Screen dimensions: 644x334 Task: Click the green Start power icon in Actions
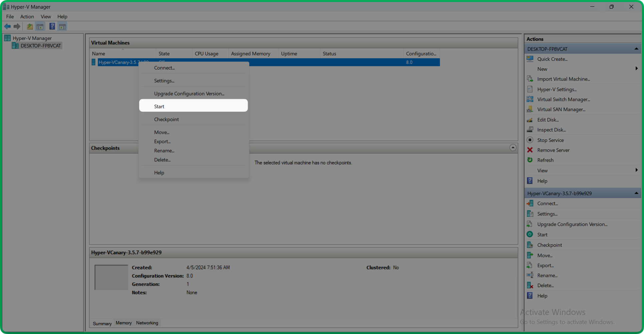pyautogui.click(x=530, y=234)
